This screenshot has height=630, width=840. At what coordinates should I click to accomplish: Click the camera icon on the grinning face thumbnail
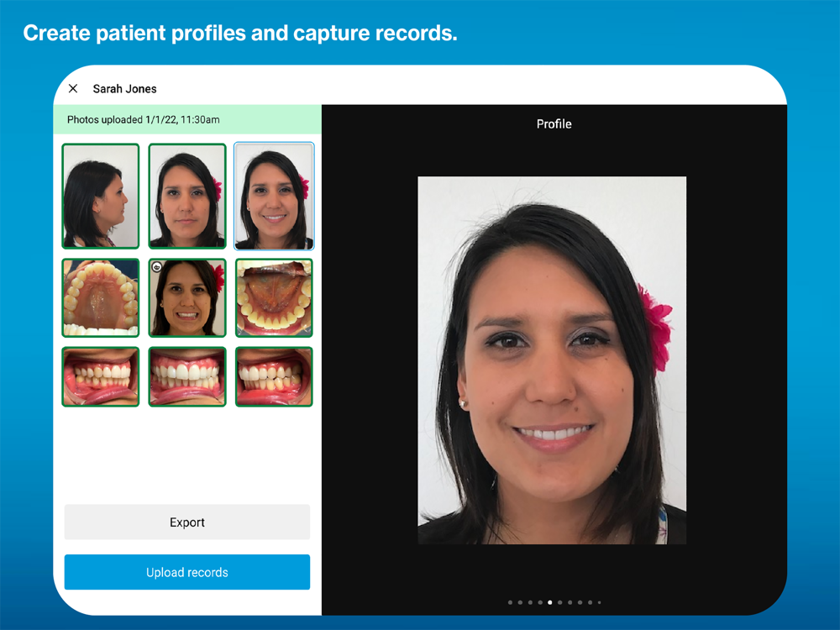156,267
